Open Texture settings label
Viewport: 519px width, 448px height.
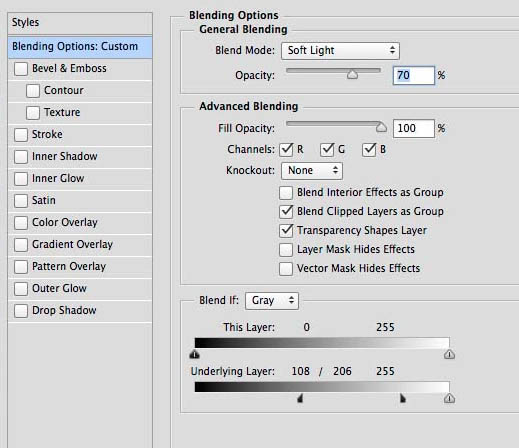click(x=62, y=112)
